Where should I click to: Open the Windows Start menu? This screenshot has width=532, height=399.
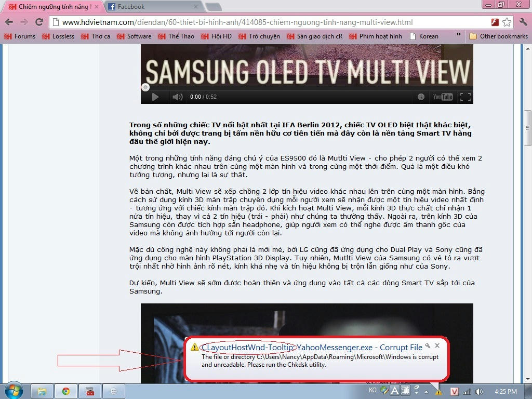point(13,391)
